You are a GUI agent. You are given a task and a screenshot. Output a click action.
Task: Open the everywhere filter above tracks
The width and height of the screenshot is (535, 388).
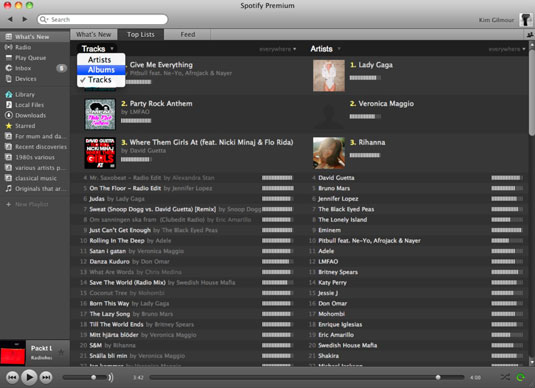[277, 49]
